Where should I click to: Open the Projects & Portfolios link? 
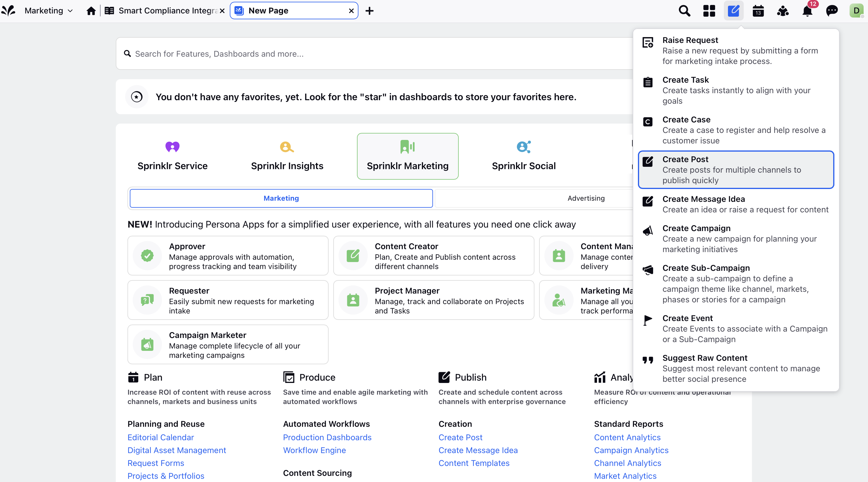(x=166, y=476)
